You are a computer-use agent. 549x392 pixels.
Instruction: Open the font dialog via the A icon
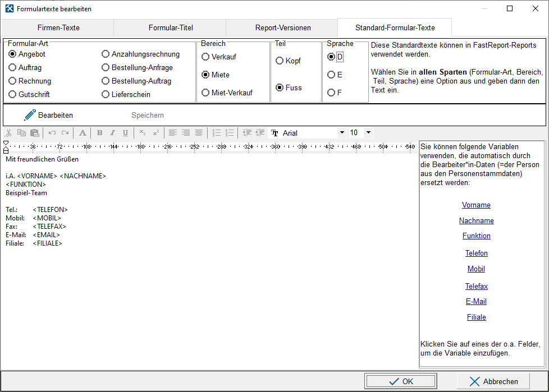(x=83, y=133)
